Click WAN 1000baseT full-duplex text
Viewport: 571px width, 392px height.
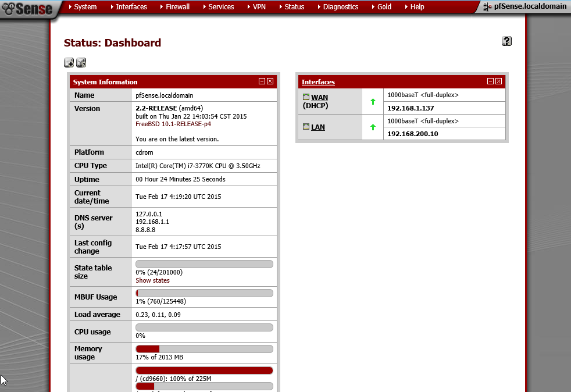[423, 95]
